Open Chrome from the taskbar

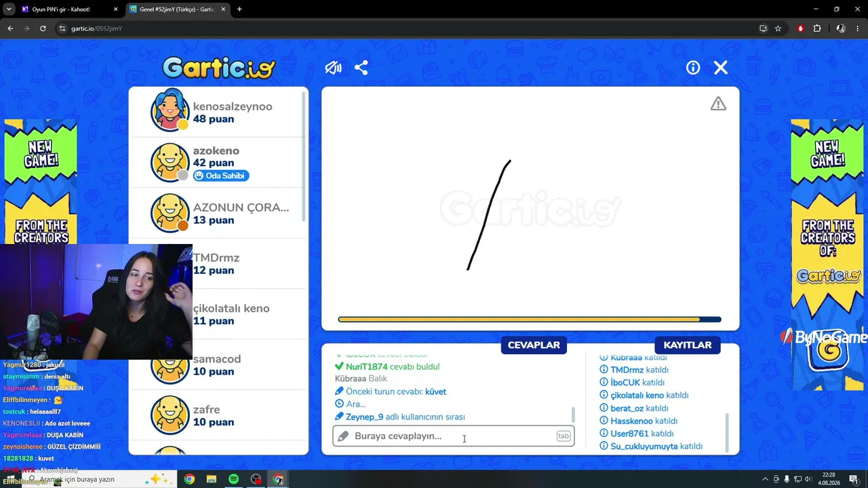[189, 479]
